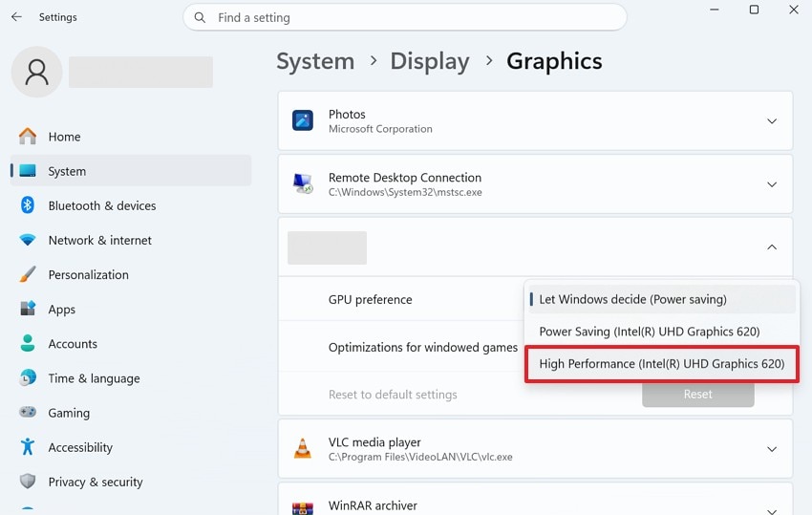Open Gaming settings
This screenshot has width=812, height=515.
click(x=131, y=413)
